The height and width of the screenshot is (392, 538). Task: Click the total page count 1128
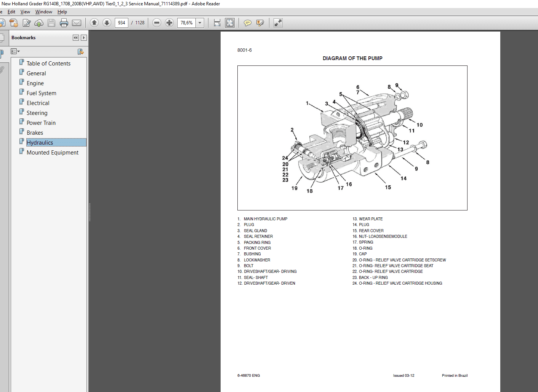click(140, 23)
